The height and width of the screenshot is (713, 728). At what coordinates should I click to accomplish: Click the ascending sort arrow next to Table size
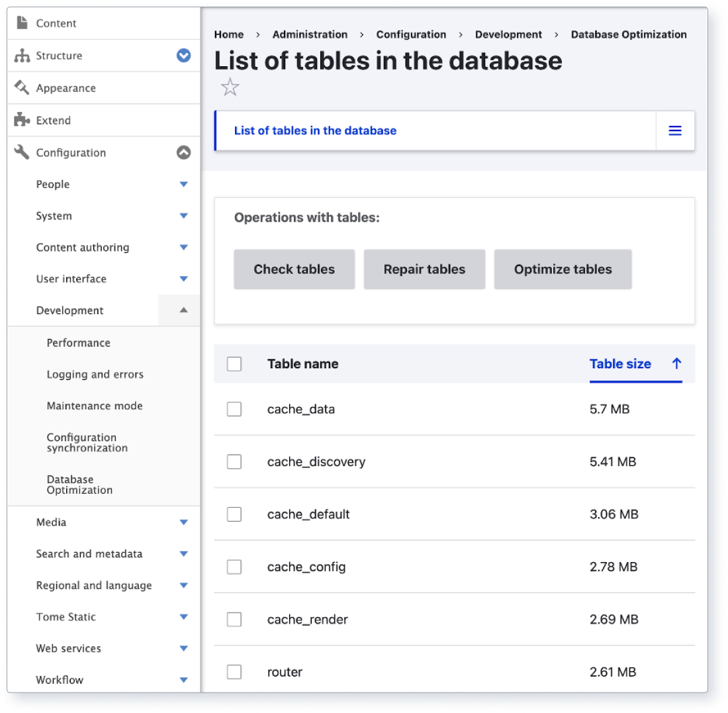[x=676, y=363]
